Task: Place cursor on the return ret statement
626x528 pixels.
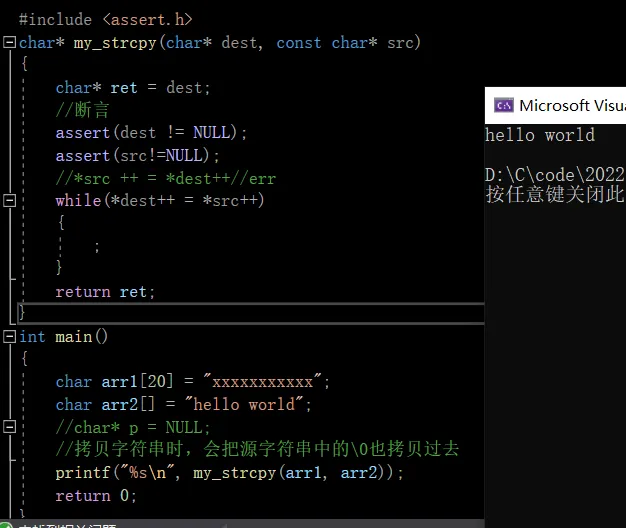Action: (105, 292)
